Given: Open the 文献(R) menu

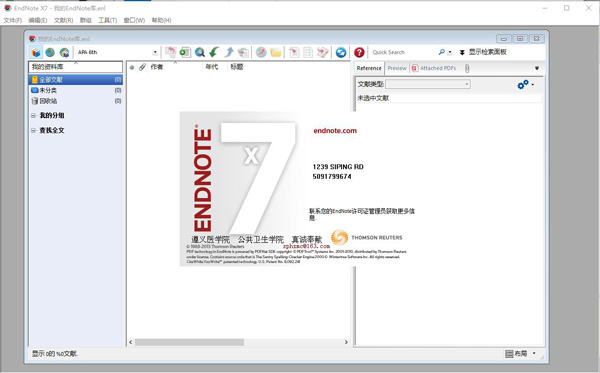Looking at the screenshot, I should (x=64, y=20).
